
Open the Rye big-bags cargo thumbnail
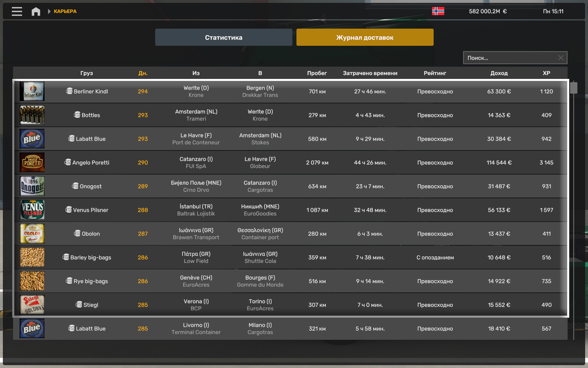tap(32, 281)
